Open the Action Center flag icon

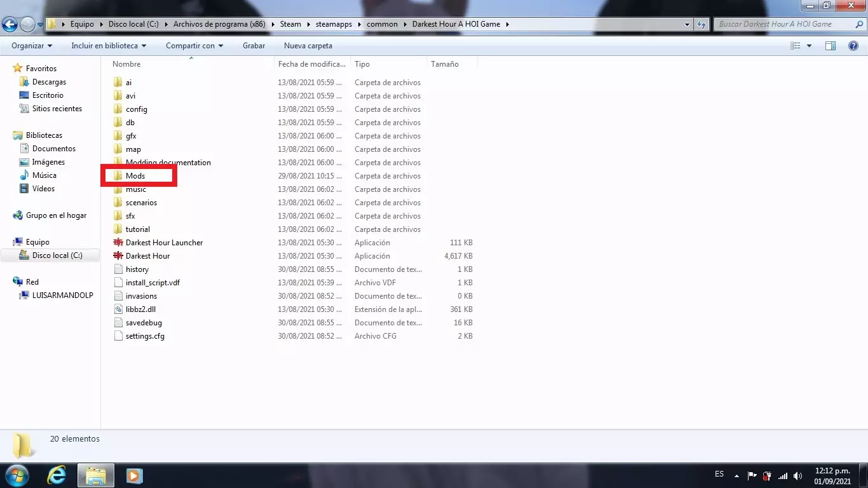[x=752, y=475]
